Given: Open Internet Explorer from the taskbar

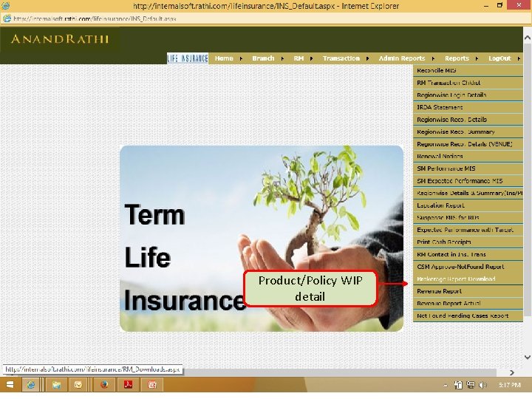Looking at the screenshot, I should pyautogui.click(x=31, y=385).
